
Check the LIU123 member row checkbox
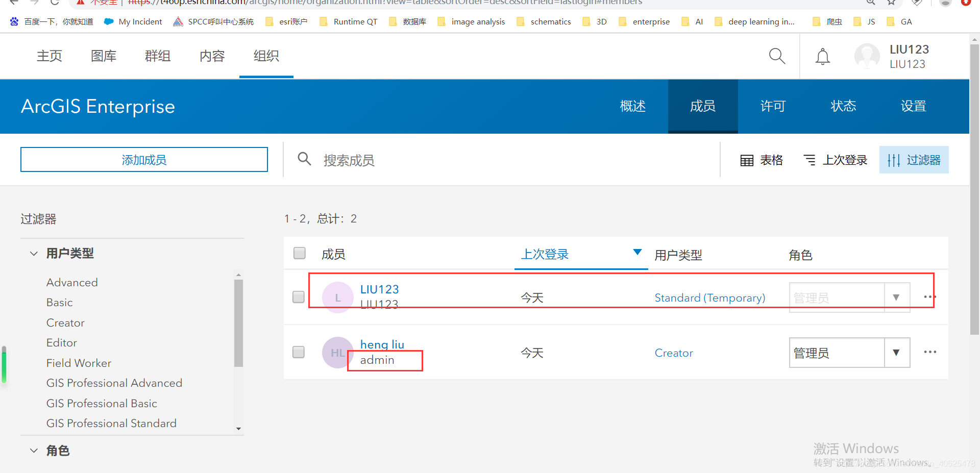(x=299, y=297)
